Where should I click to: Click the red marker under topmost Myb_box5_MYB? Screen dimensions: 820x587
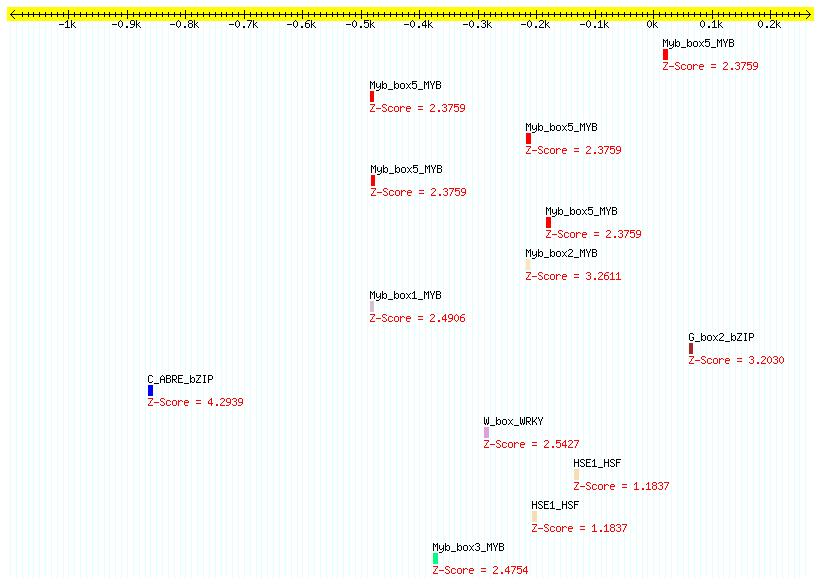tap(665, 54)
